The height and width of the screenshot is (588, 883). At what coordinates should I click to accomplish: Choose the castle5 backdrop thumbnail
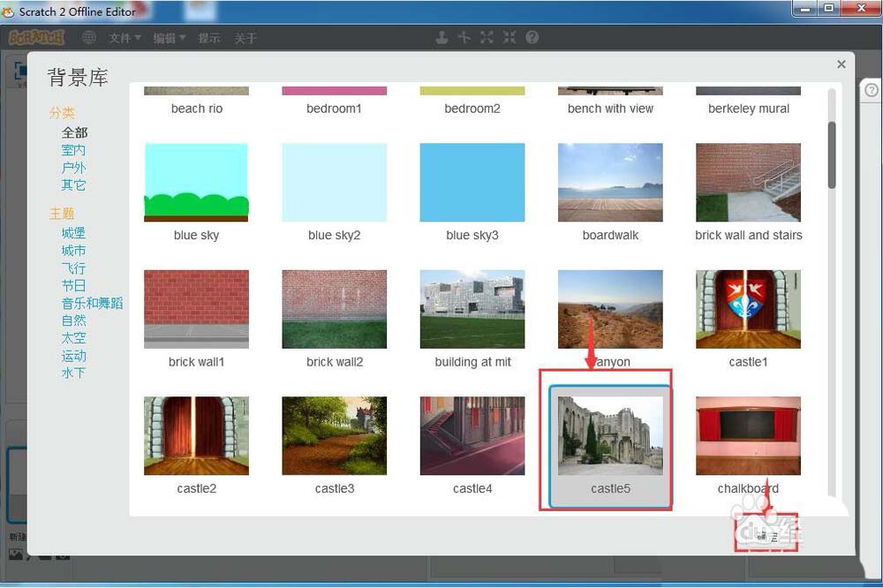[610, 435]
